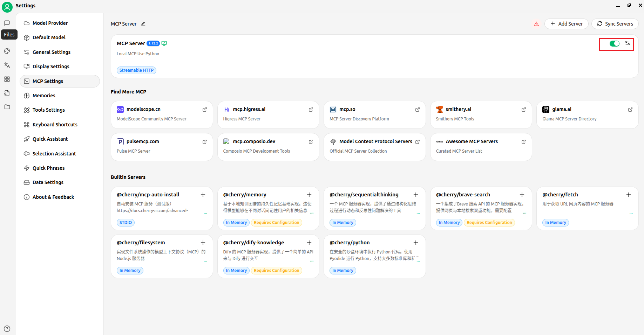Click the green monitor icon beside the version badge
The width and height of the screenshot is (644, 335).
coord(164,43)
